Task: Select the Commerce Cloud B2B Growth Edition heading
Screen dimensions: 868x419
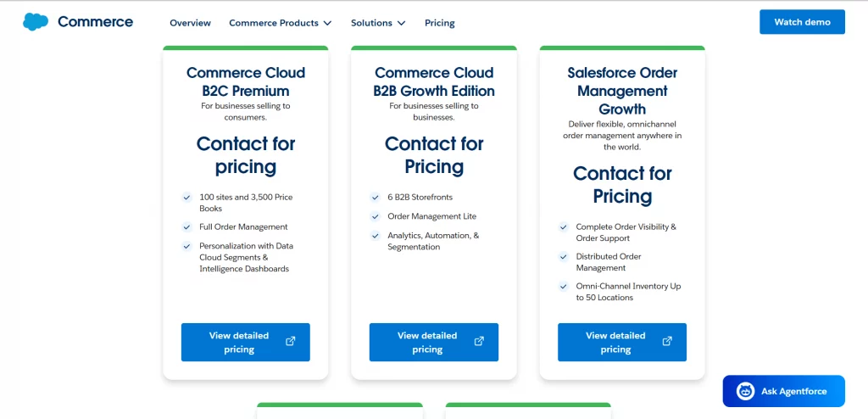Action: pos(434,81)
